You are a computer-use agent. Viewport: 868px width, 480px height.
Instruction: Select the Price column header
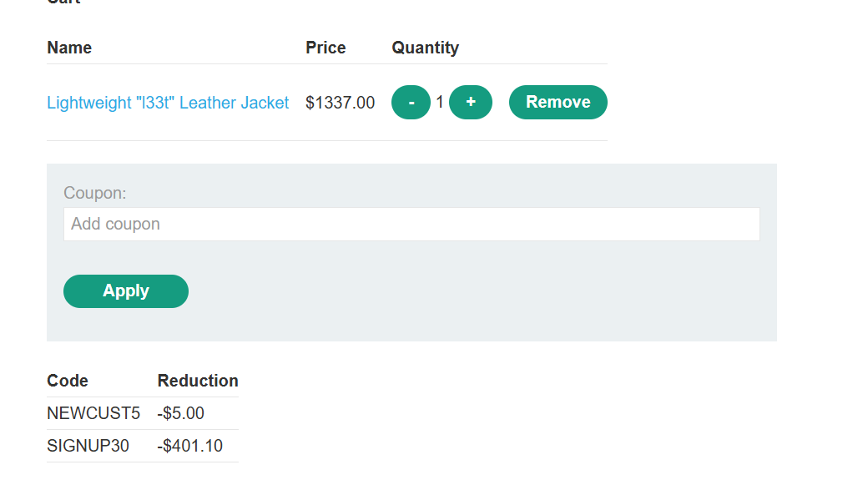pyautogui.click(x=325, y=48)
